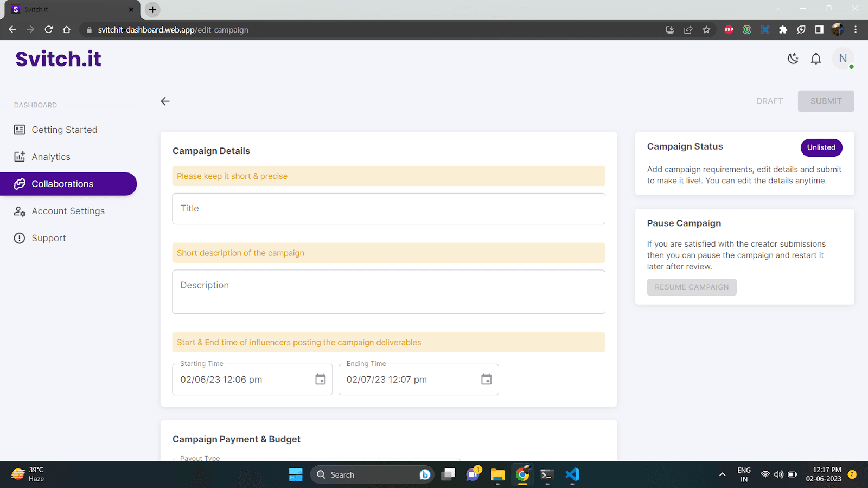The image size is (868, 488).
Task: Reload the page
Action: (x=49, y=30)
